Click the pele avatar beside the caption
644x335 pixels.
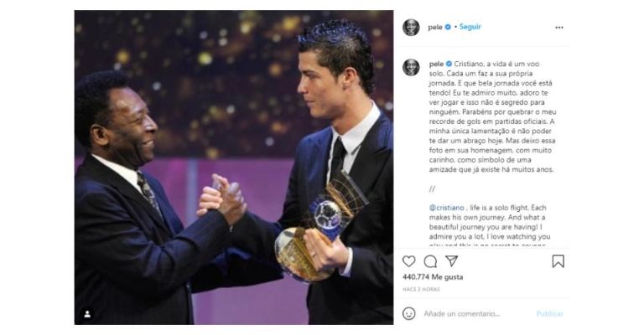[x=411, y=67]
